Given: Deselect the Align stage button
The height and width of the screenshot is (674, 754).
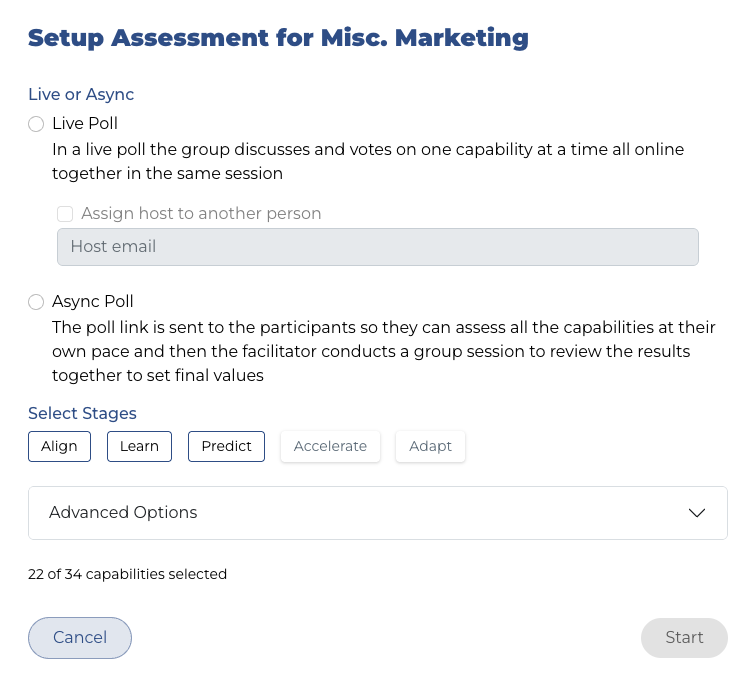Looking at the screenshot, I should click(x=59, y=446).
